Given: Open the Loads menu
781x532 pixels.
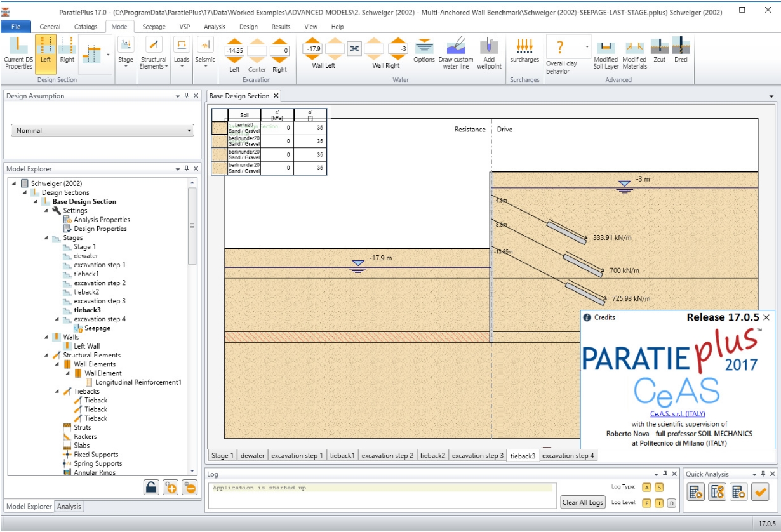Looking at the screenshot, I should click(182, 53).
